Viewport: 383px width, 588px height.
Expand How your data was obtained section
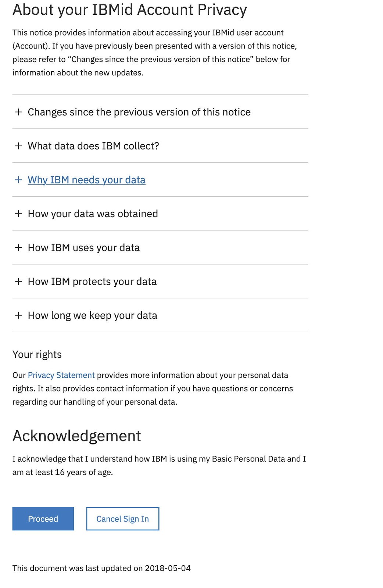[93, 214]
